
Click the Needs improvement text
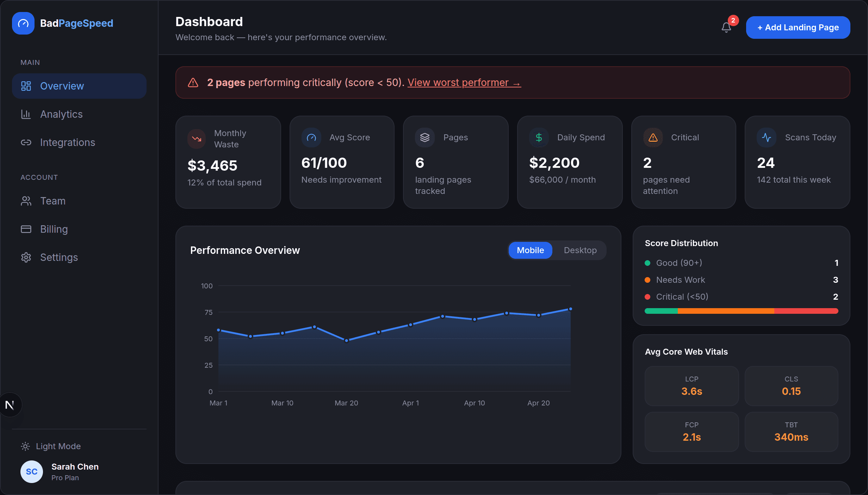click(x=341, y=180)
